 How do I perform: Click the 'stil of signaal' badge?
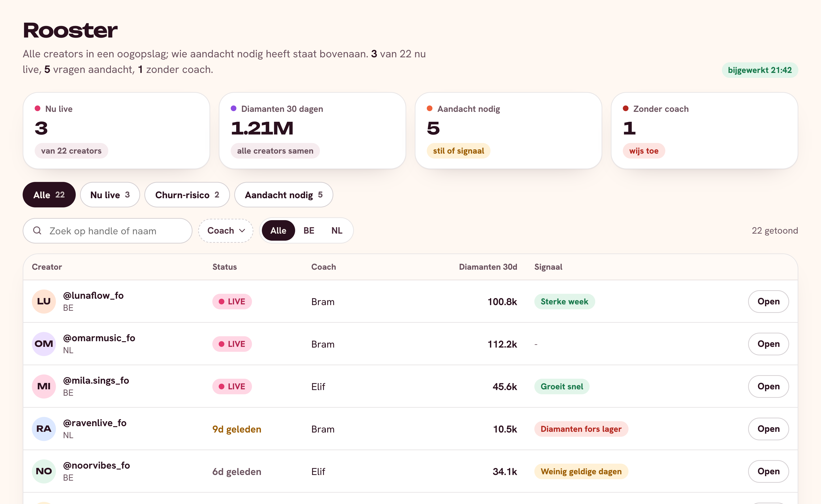tap(458, 151)
